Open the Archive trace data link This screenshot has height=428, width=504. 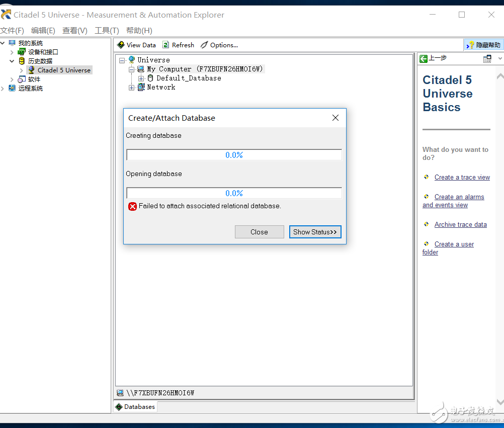click(x=460, y=225)
